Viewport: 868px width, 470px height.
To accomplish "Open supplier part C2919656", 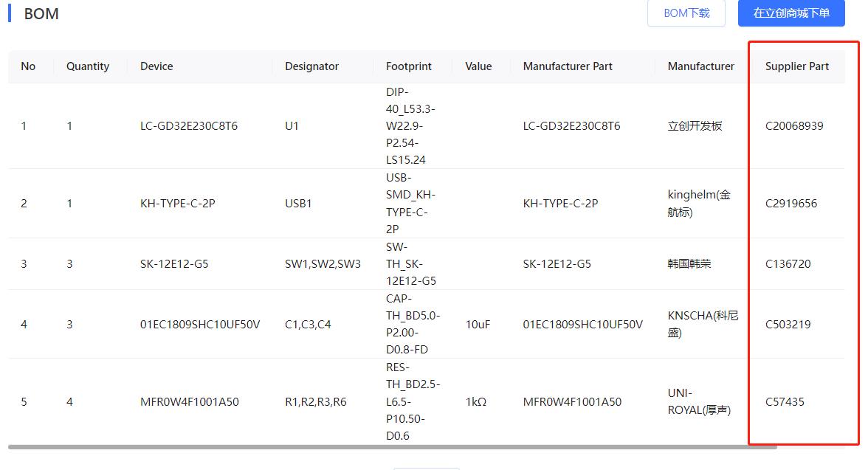I will [x=791, y=204].
